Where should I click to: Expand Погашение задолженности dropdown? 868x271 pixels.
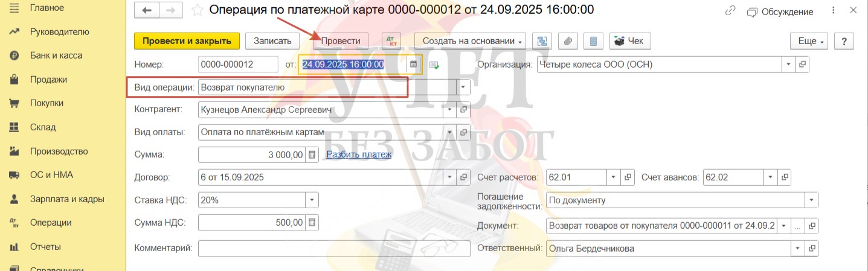(x=812, y=200)
